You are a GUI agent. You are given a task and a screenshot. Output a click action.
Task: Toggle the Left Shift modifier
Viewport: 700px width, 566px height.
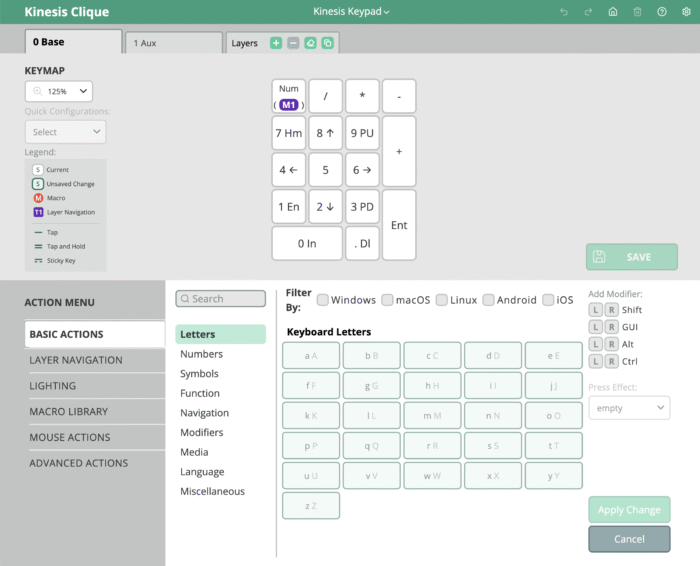[596, 310]
